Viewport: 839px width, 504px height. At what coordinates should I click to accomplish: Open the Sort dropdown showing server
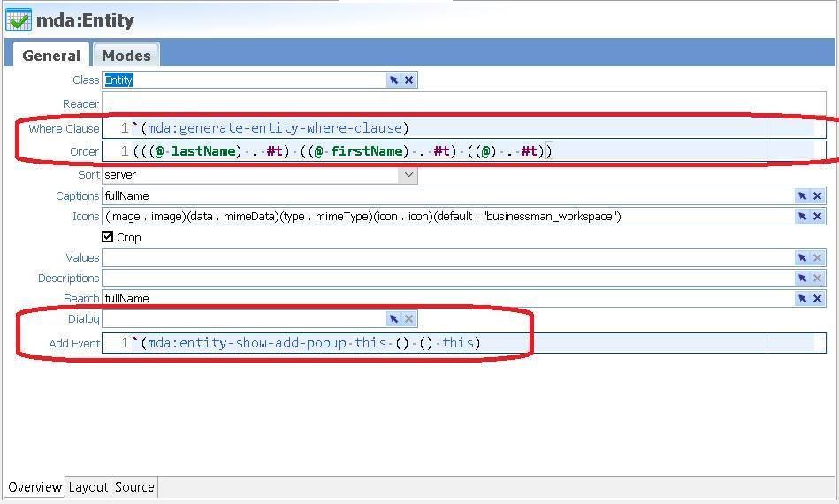click(x=408, y=175)
